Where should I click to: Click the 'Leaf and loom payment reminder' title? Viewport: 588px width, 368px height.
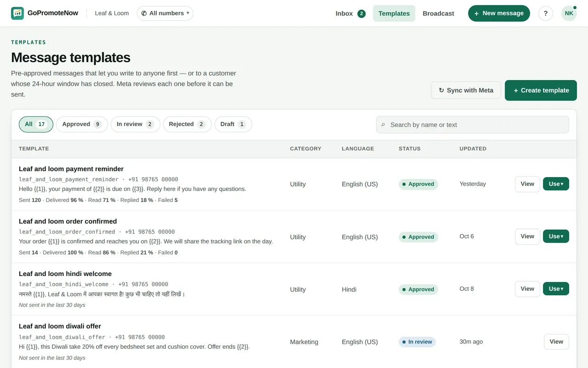(71, 169)
